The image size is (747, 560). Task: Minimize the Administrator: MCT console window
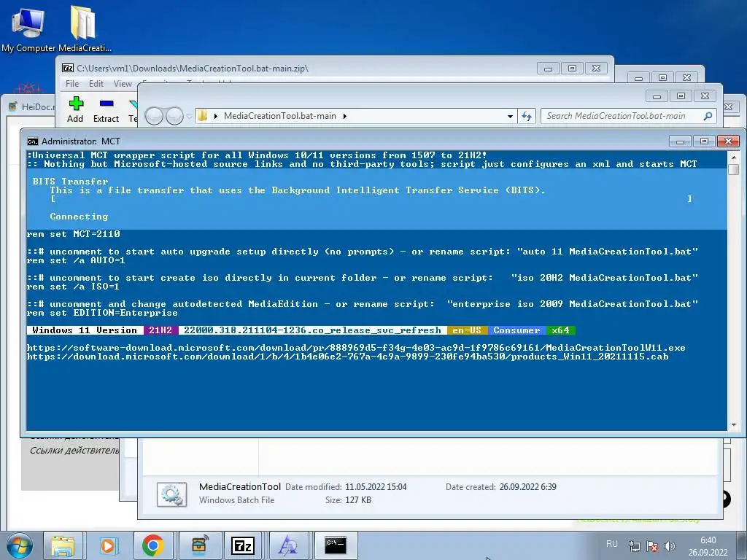[680, 141]
